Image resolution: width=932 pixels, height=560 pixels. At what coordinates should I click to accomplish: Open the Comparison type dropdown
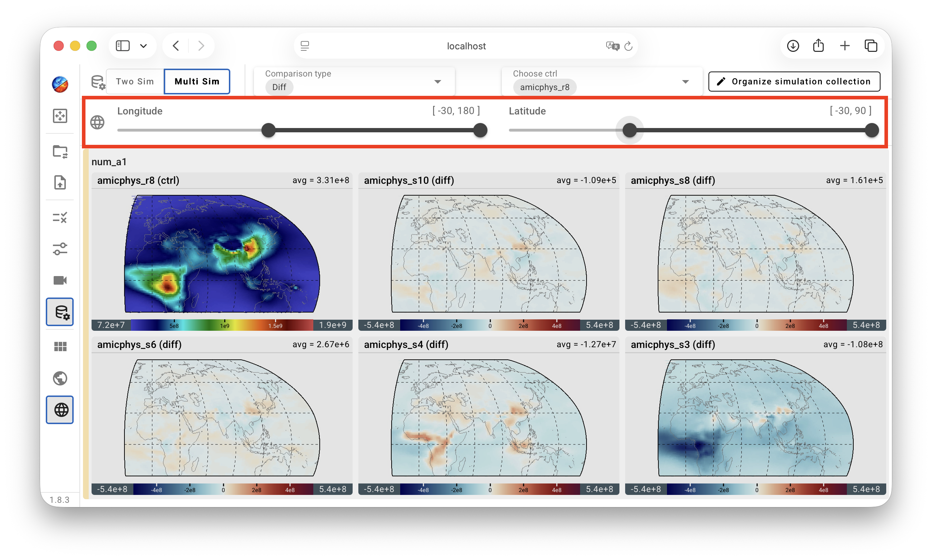[354, 82]
